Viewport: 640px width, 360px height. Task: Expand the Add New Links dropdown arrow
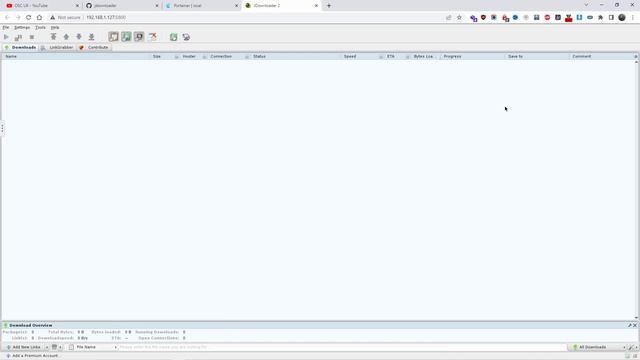47,347
